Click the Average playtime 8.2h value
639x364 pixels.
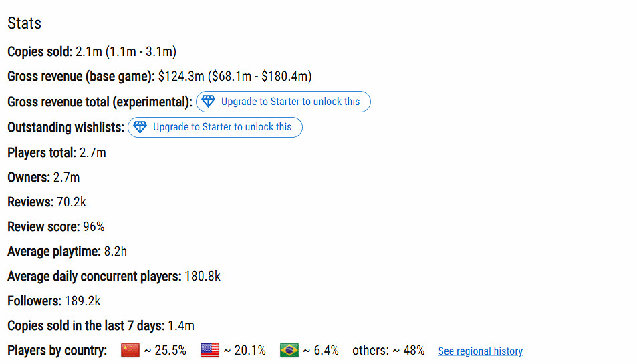(115, 252)
